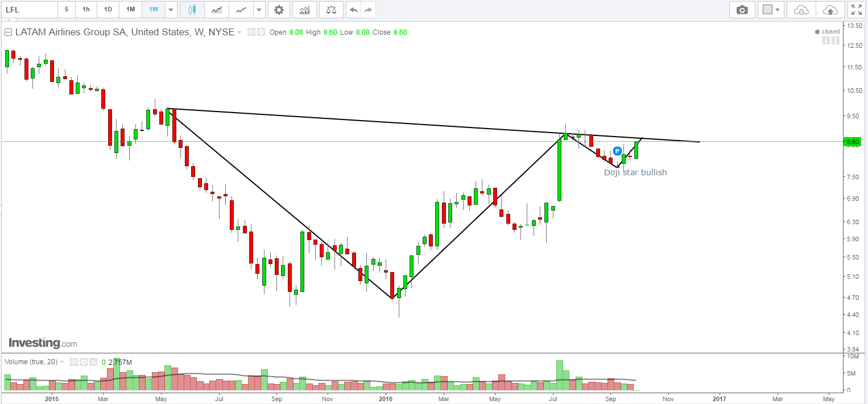Screen dimensions: 868x404
Task: Open indicators button in toolbar
Action: click(305, 10)
